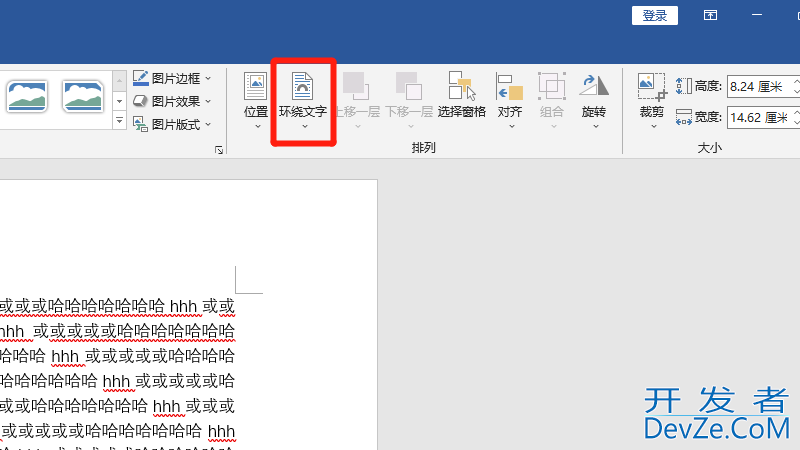Expand the Picture Border (图片边框) dropdown arrow

[208, 79]
